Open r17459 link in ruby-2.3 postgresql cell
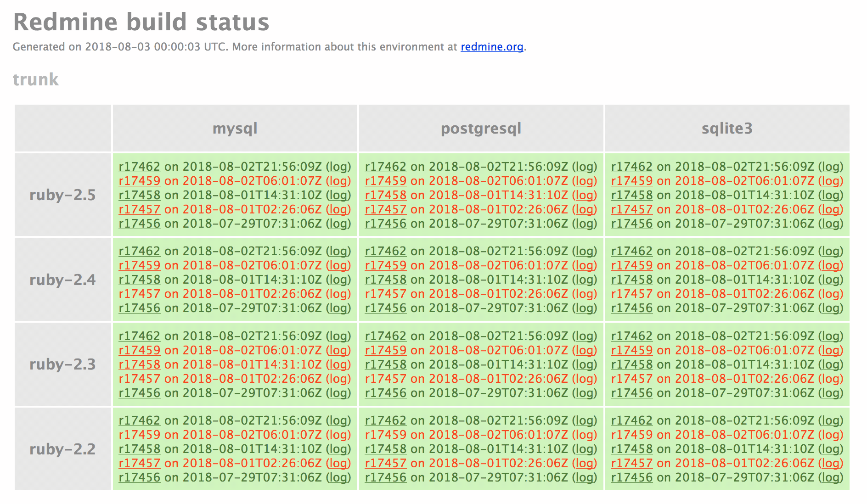The height and width of the screenshot is (504, 867). pyautogui.click(x=386, y=350)
